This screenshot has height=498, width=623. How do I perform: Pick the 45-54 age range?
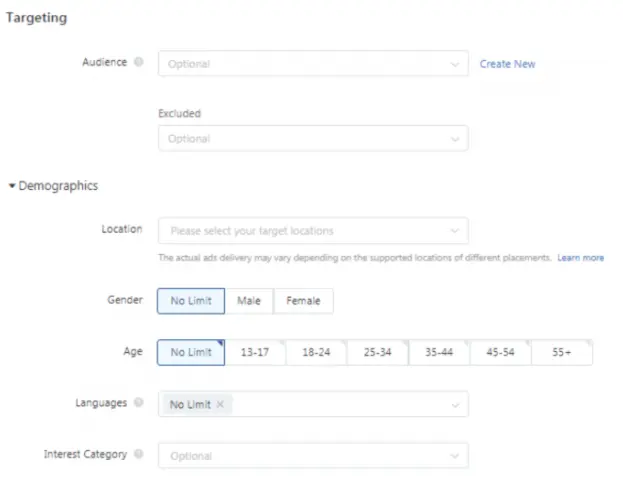pos(500,352)
